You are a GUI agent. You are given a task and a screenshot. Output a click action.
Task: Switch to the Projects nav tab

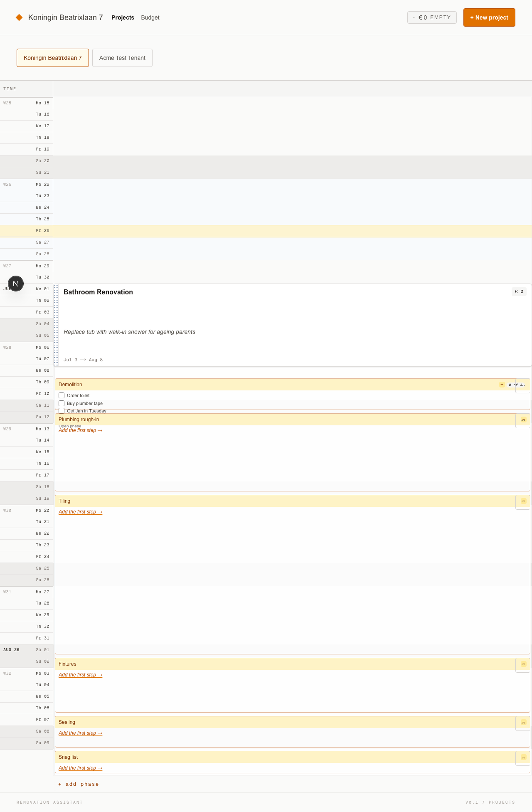point(123,17)
